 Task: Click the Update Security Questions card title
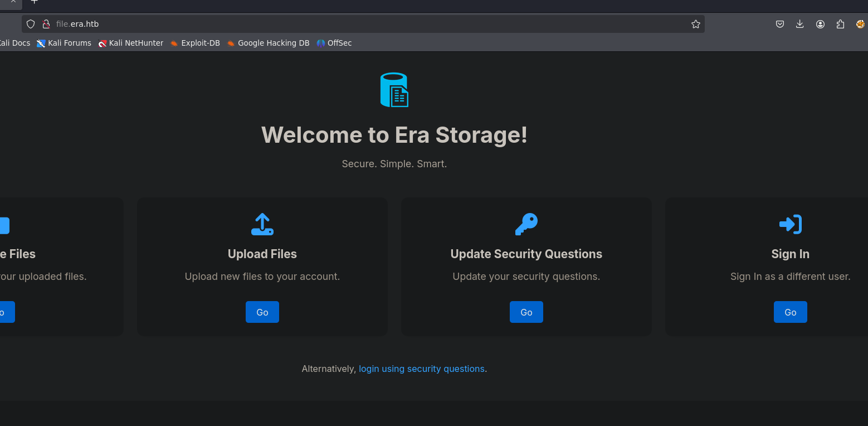[526, 254]
